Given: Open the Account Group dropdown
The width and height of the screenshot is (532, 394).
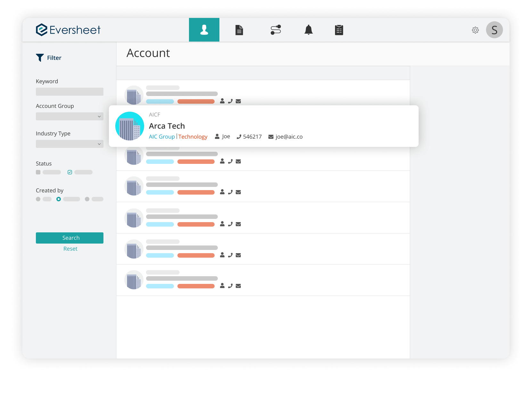Looking at the screenshot, I should point(70,116).
